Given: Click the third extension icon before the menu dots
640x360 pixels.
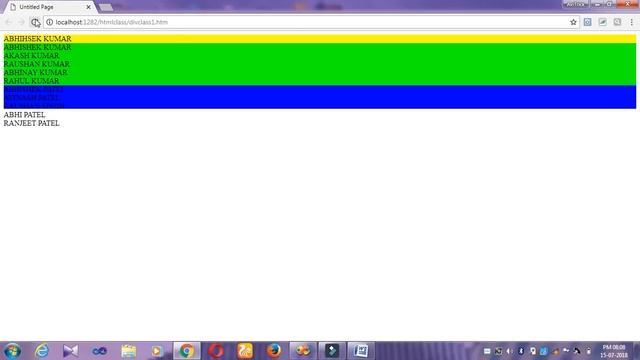Looking at the screenshot, I should (x=617, y=22).
